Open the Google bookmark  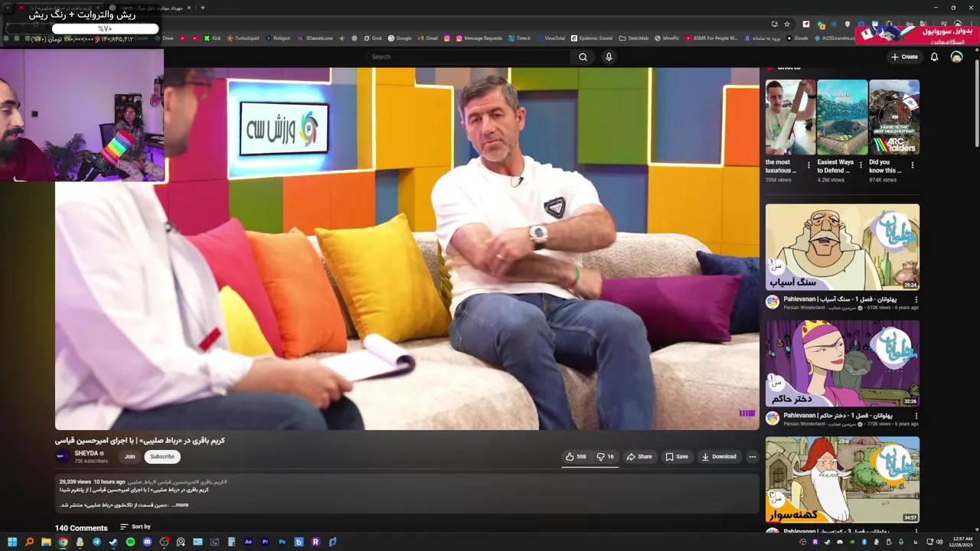[400, 38]
